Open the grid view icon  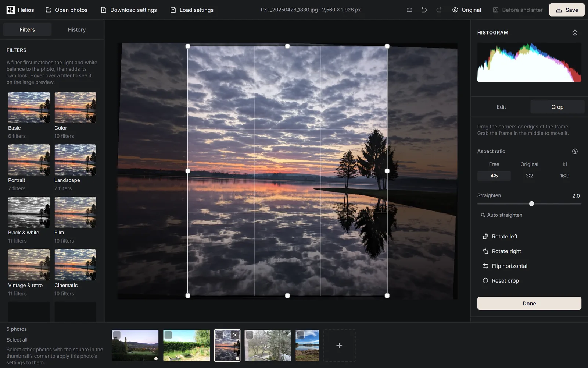(409, 10)
